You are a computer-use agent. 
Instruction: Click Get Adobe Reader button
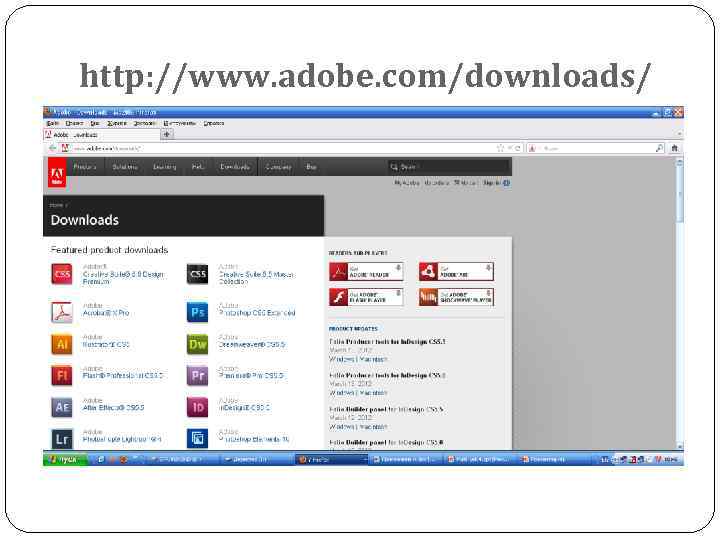click(366, 271)
